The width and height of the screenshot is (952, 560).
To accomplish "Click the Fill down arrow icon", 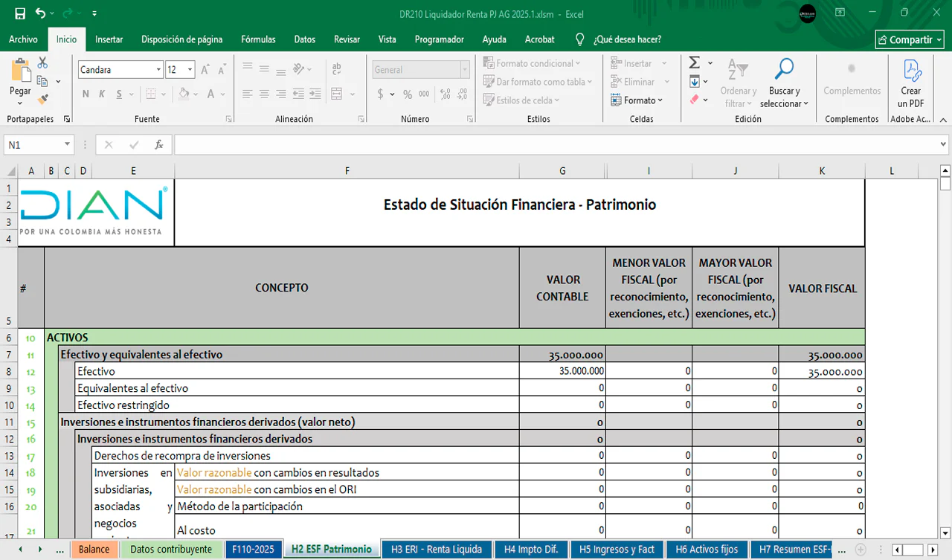I will pyautogui.click(x=694, y=82).
